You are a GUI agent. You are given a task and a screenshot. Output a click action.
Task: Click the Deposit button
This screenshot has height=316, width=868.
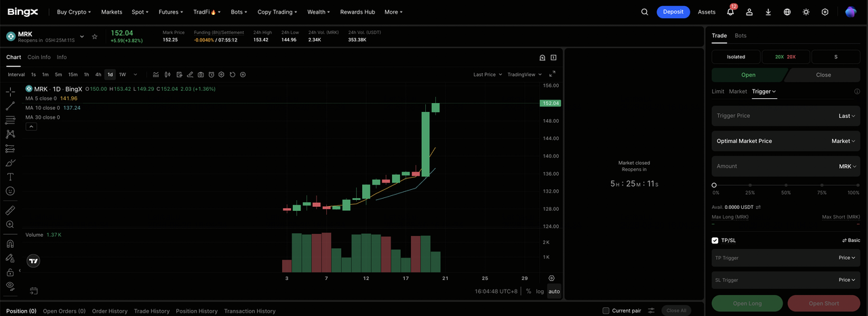[x=673, y=12]
